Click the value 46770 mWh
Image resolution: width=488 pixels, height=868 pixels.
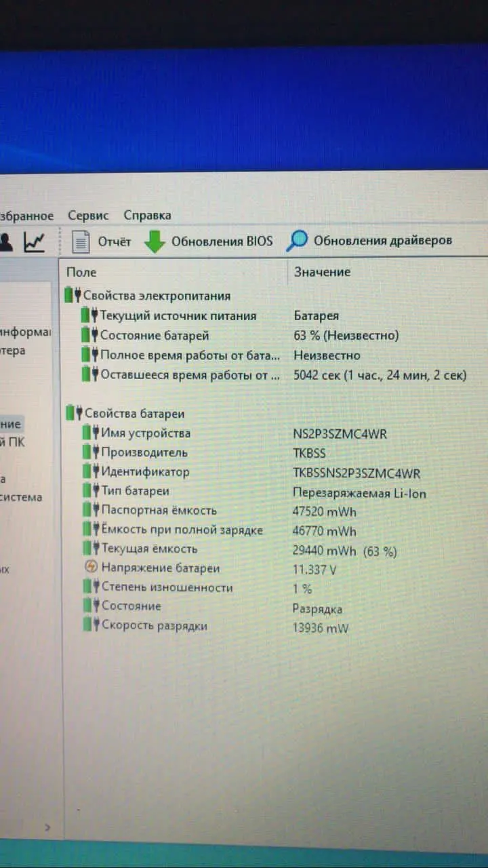coord(325,532)
